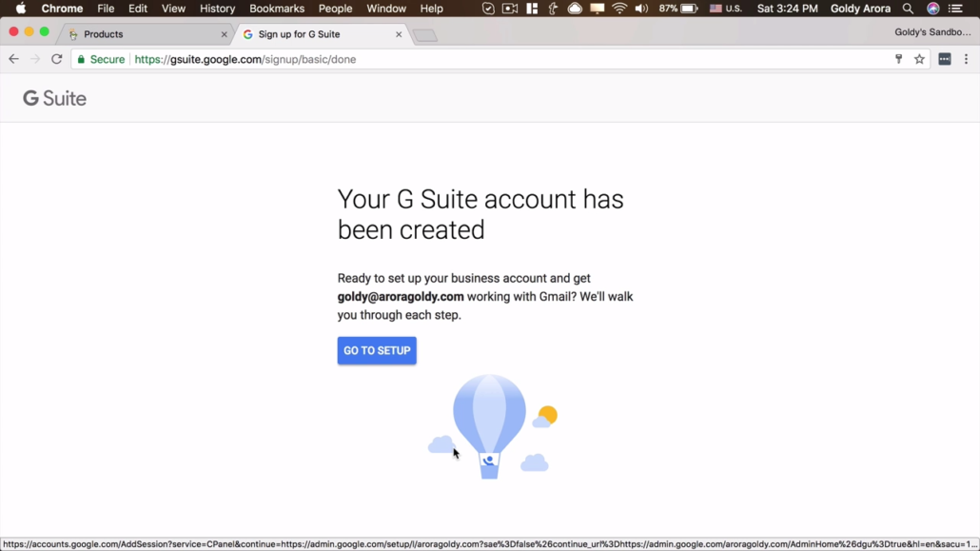This screenshot has height=551, width=980.
Task: Go forward with the forward arrow
Action: click(x=35, y=59)
